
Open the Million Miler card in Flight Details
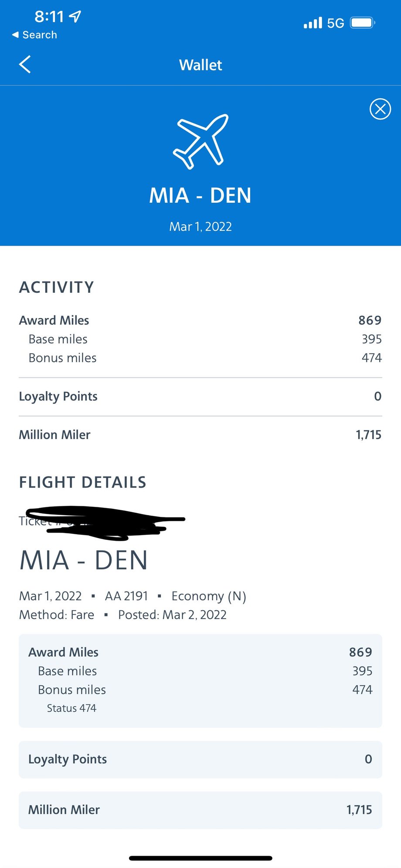coord(200,810)
